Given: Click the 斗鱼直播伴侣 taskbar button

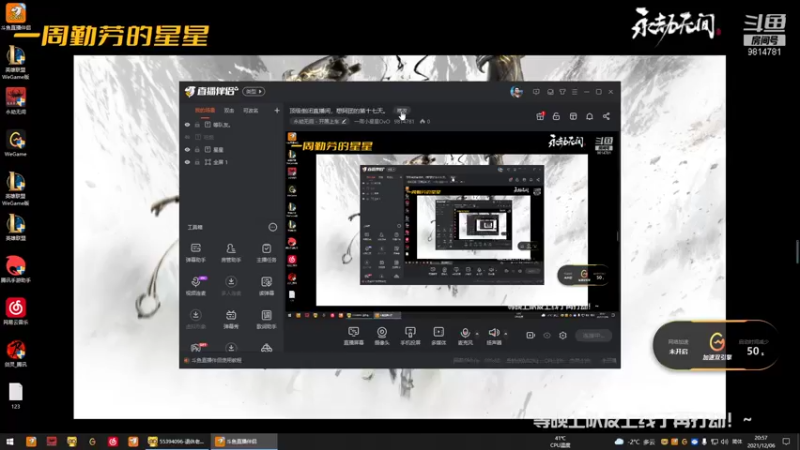Looking at the screenshot, I should (244, 441).
